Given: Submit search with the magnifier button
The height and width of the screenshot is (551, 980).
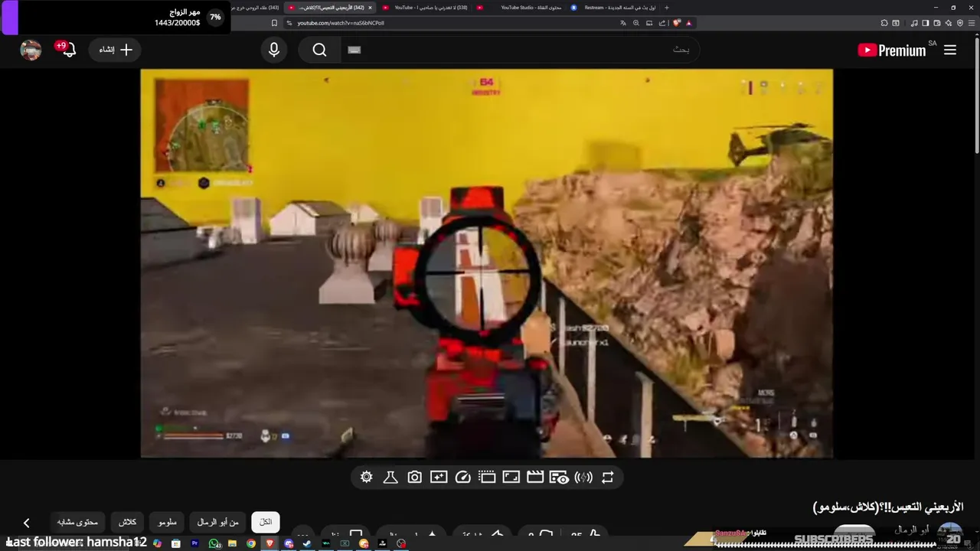Looking at the screenshot, I should coord(320,50).
